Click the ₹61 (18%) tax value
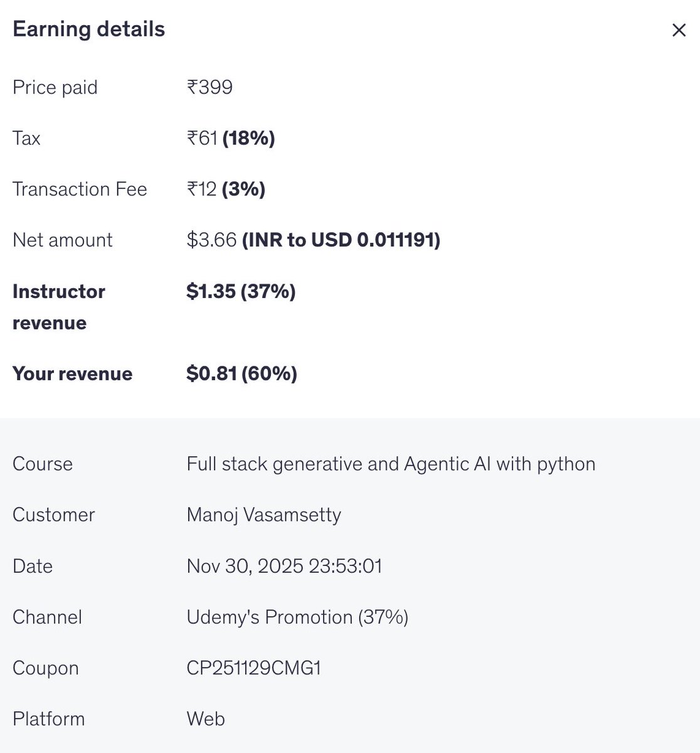This screenshot has width=700, height=753. click(x=230, y=138)
